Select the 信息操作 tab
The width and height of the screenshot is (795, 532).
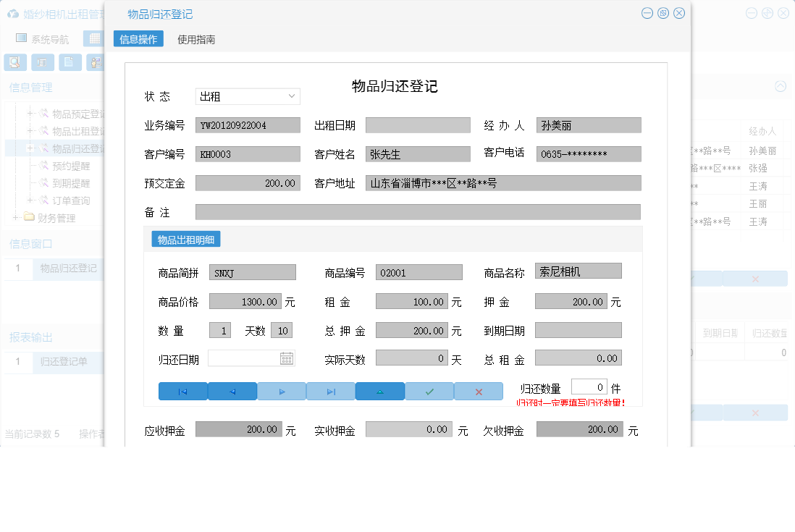(x=138, y=38)
